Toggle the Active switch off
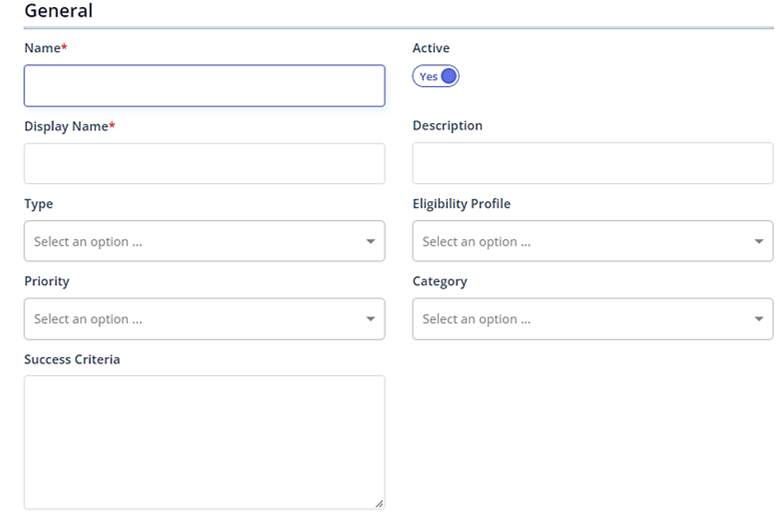 coord(436,76)
